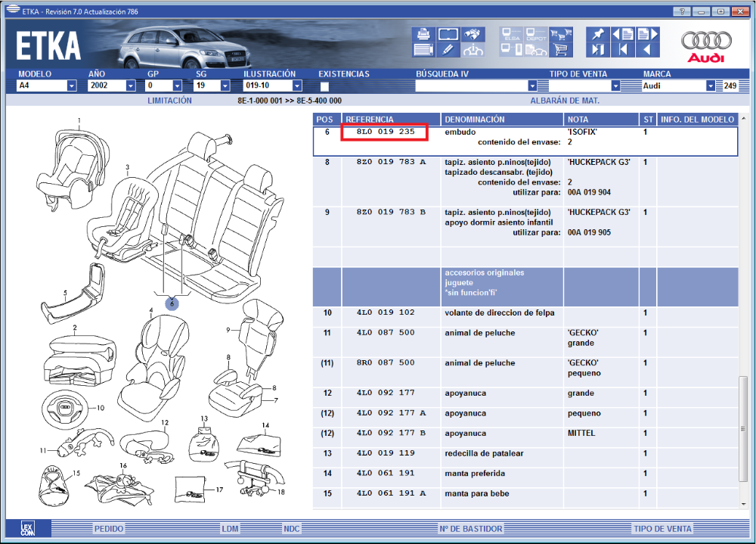Go to previous page with left-arrow document icon

click(622, 34)
